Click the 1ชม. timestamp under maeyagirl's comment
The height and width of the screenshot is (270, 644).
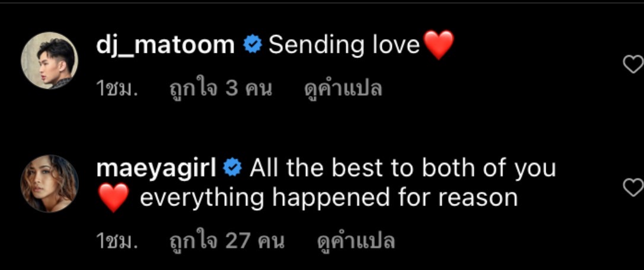pos(117,241)
